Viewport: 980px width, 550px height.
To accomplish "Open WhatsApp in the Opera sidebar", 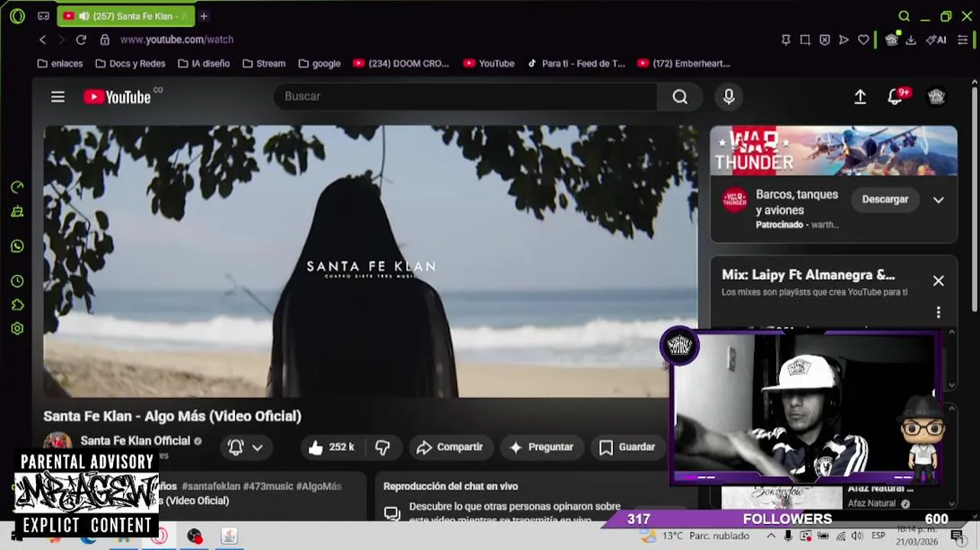I will (18, 246).
